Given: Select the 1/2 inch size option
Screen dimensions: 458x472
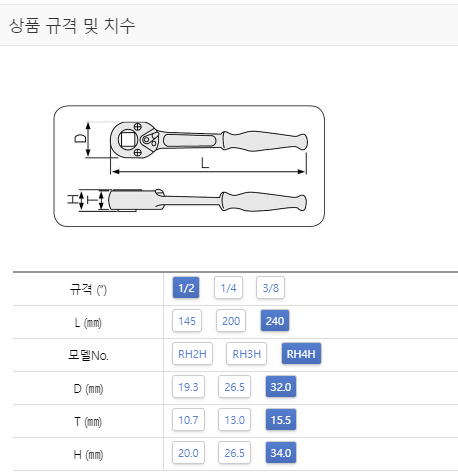Looking at the screenshot, I should [186, 288].
